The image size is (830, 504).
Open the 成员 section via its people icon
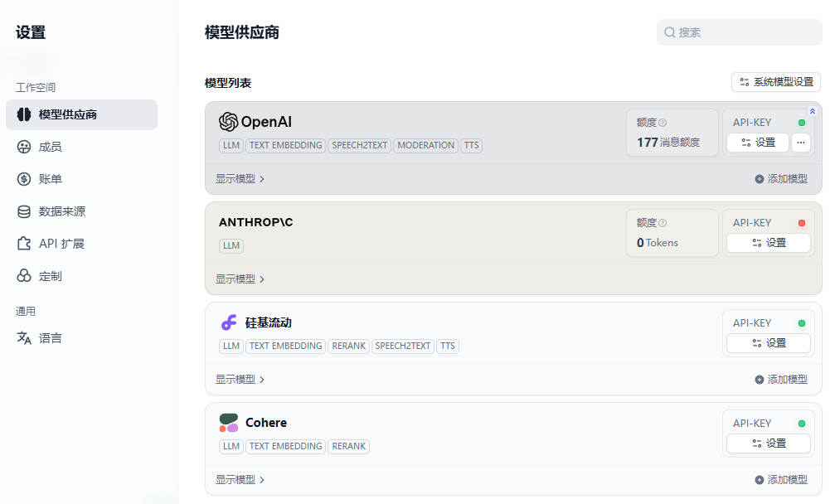[x=22, y=146]
